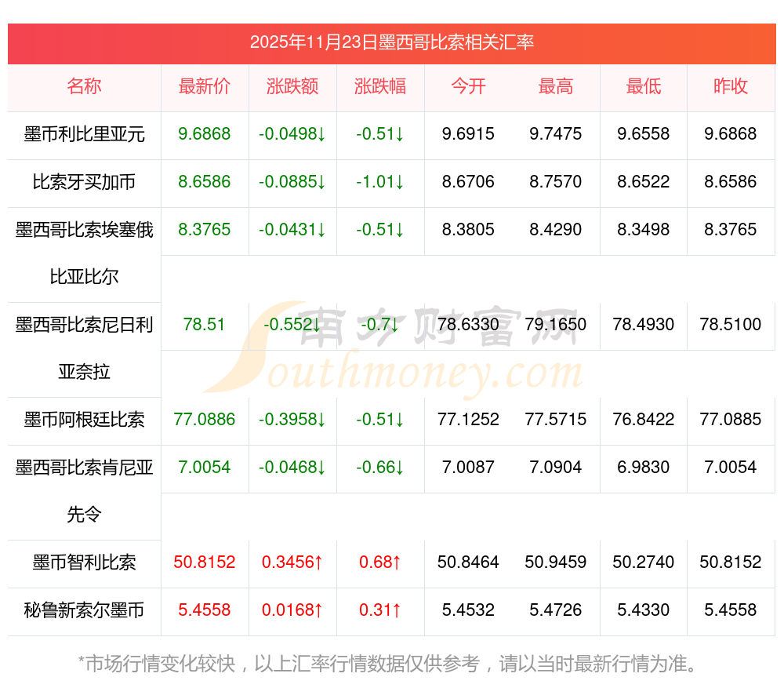784x688 pixels.
Task: Select the green 77.0886 latest price
Action: pos(204,420)
